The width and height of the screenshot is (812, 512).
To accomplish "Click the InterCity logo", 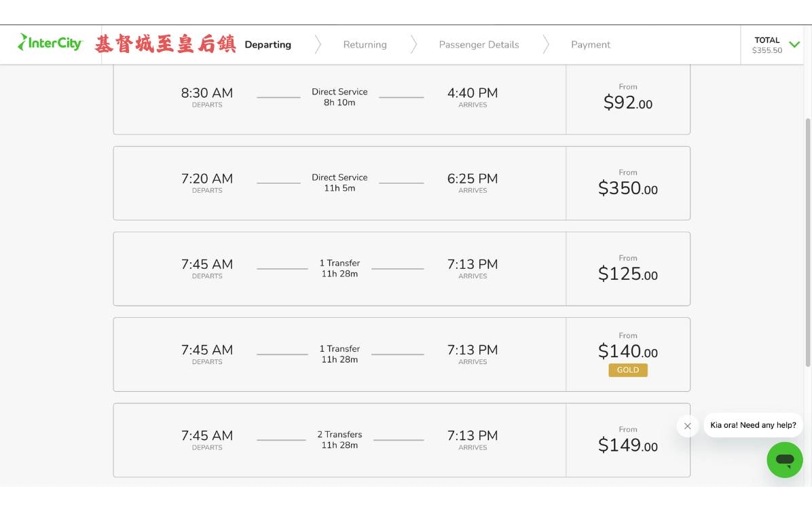I will (x=50, y=43).
